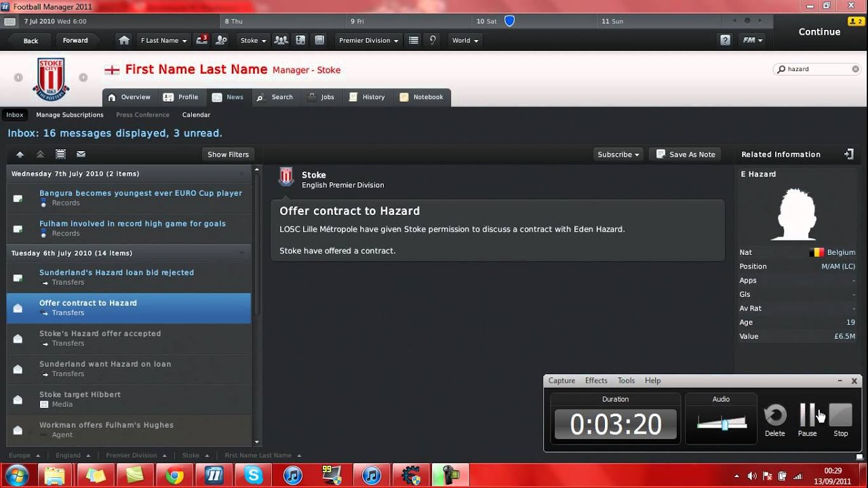This screenshot has width=868, height=488.
Task: Switch to the Profile tab
Action: tap(181, 98)
